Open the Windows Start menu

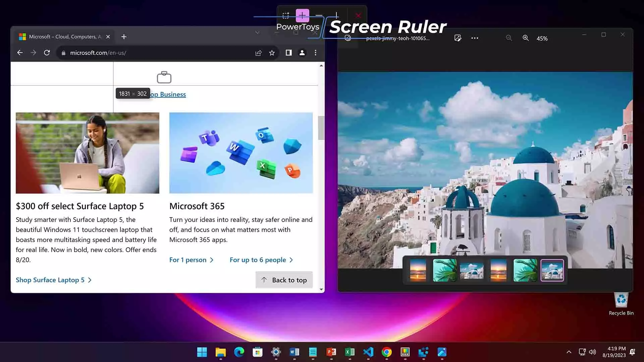pos(202,352)
